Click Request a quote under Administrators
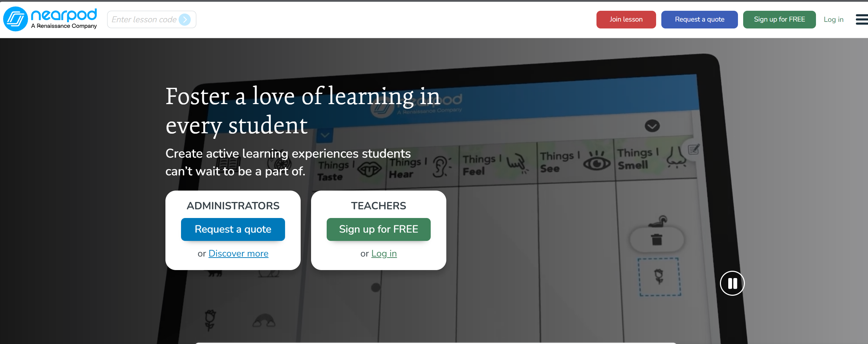 (x=233, y=229)
